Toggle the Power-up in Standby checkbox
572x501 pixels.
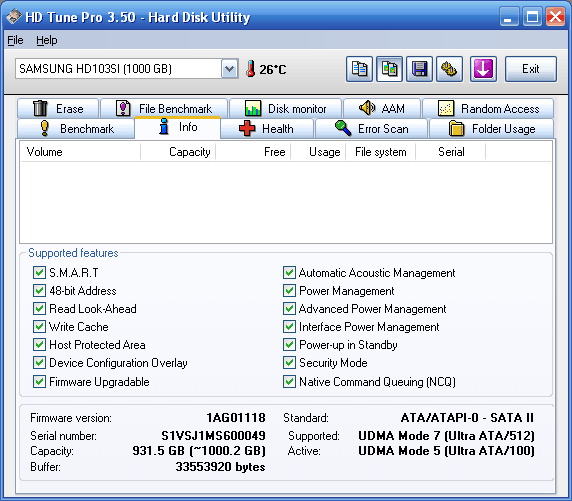(x=289, y=344)
